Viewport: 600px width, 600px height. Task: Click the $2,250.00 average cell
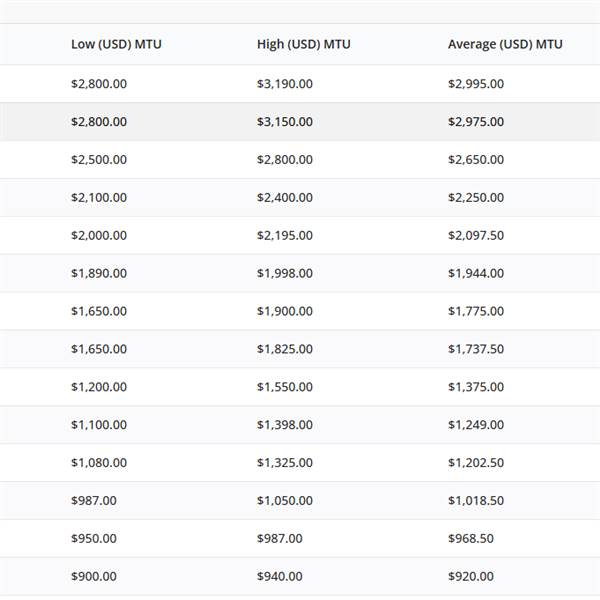(476, 198)
